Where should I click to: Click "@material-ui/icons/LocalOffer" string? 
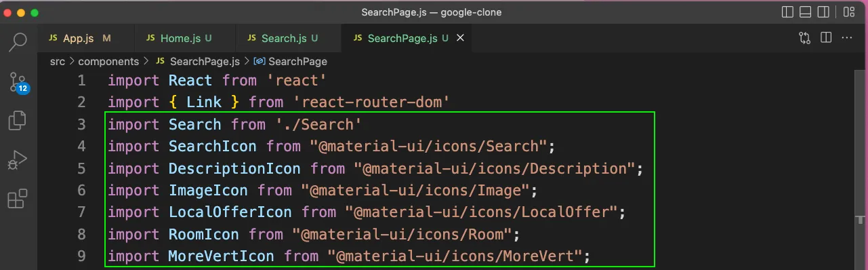click(x=482, y=212)
